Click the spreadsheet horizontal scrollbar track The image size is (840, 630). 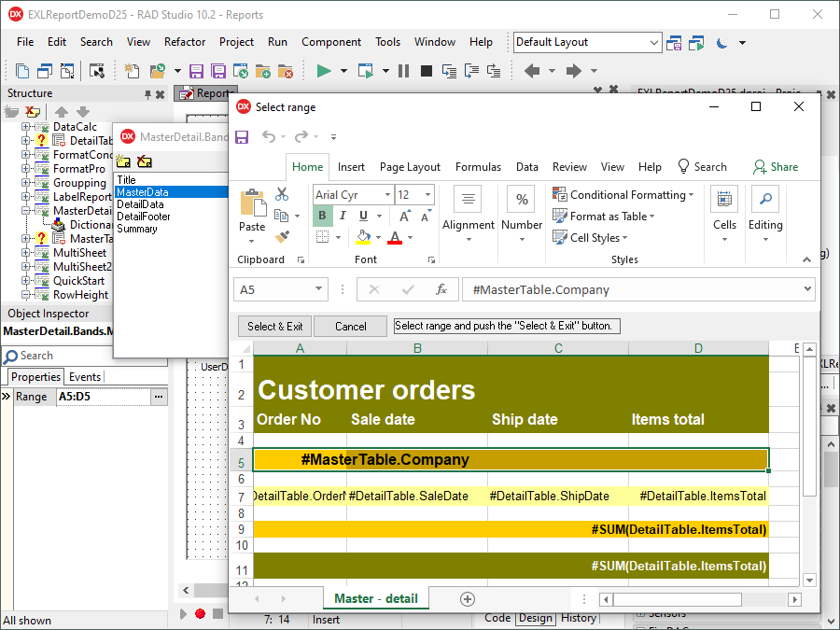(x=765, y=599)
